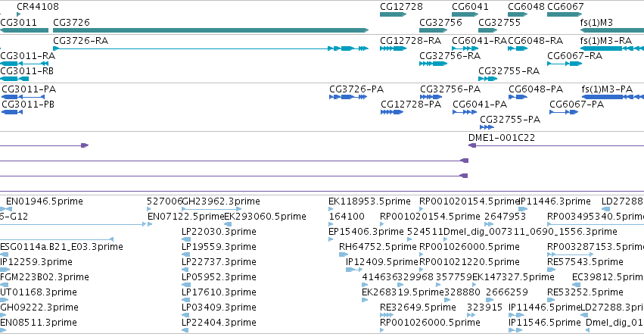Click protein CG3011-PB
Image resolution: width=644 pixels, height=334 pixels.
28,105
